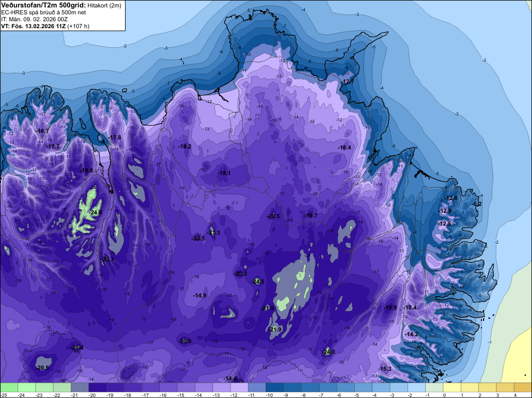Click the -24.0 temperature reading
The height and width of the screenshot is (398, 532).
tap(328, 352)
